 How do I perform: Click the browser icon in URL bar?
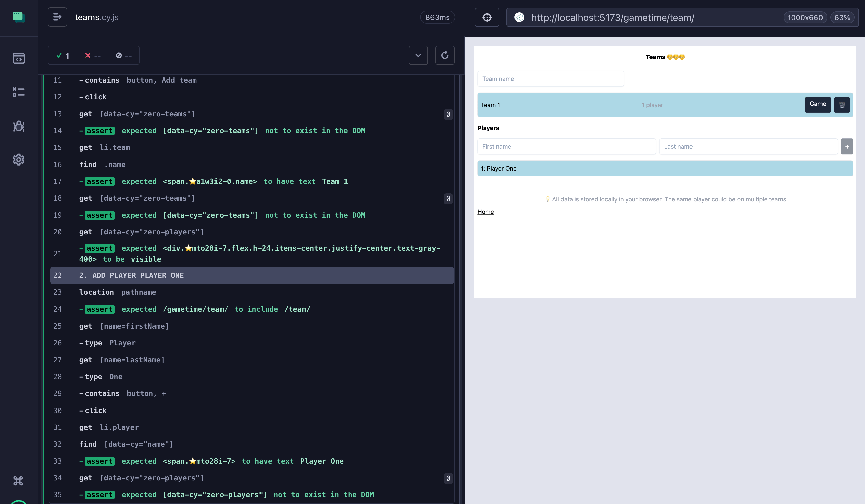[519, 17]
